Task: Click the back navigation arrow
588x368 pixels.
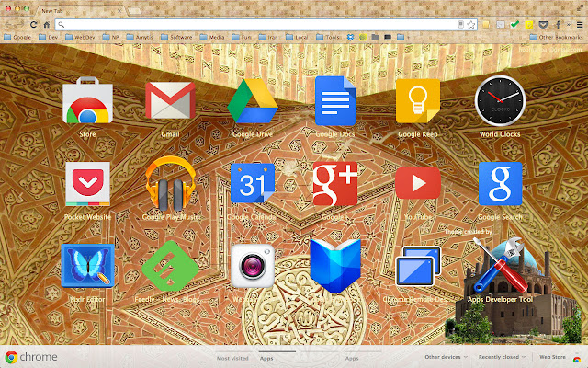Action: (8, 25)
